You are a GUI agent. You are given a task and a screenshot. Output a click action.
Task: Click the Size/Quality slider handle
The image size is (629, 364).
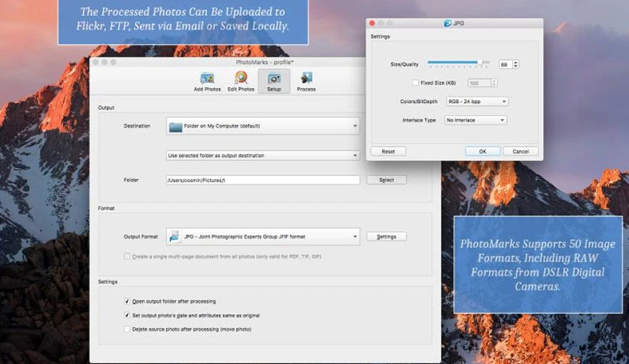(480, 62)
